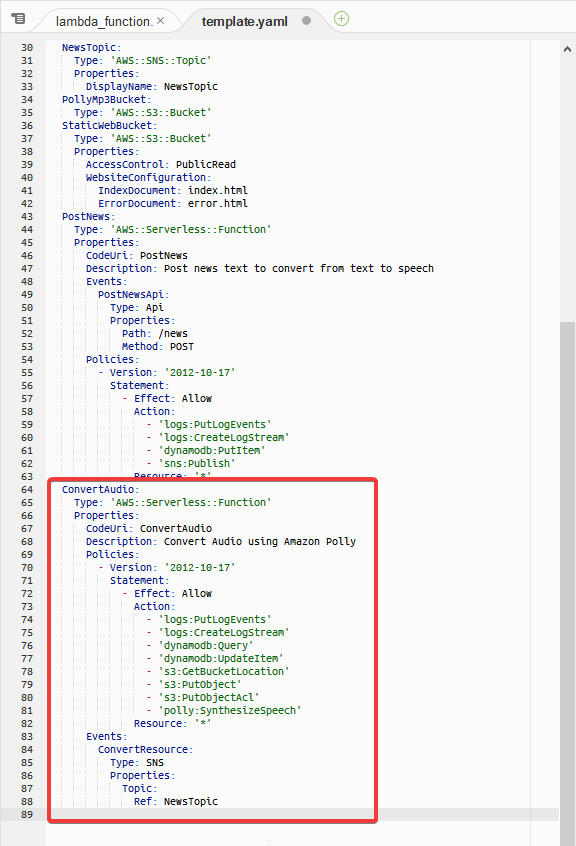Close the lambda_function tab

[x=161, y=21]
